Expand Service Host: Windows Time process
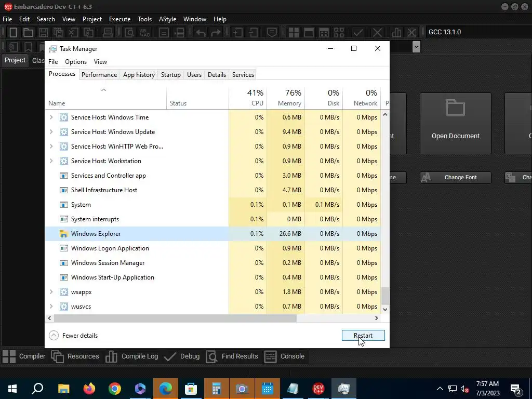 tap(51, 117)
